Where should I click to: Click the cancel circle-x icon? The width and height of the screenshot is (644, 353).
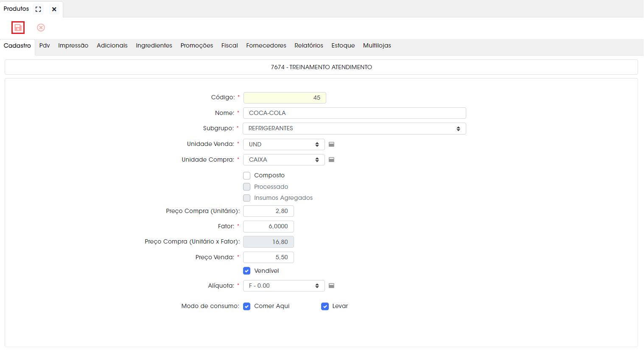coord(41,28)
